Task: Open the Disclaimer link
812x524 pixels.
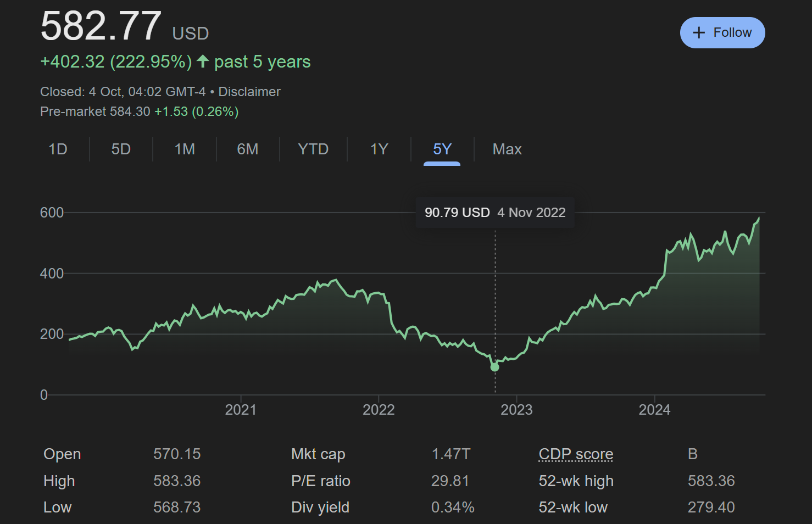Action: 249,92
